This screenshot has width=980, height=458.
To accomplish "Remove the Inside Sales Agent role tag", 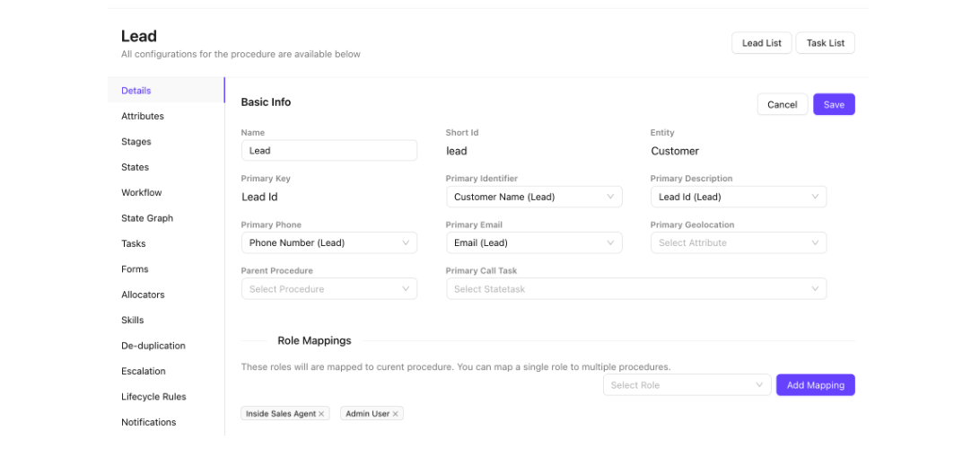I will 321,414.
